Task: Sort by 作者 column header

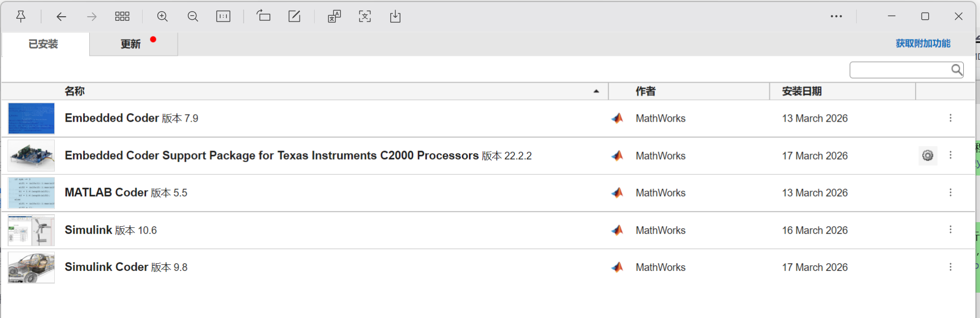Action: (x=646, y=91)
